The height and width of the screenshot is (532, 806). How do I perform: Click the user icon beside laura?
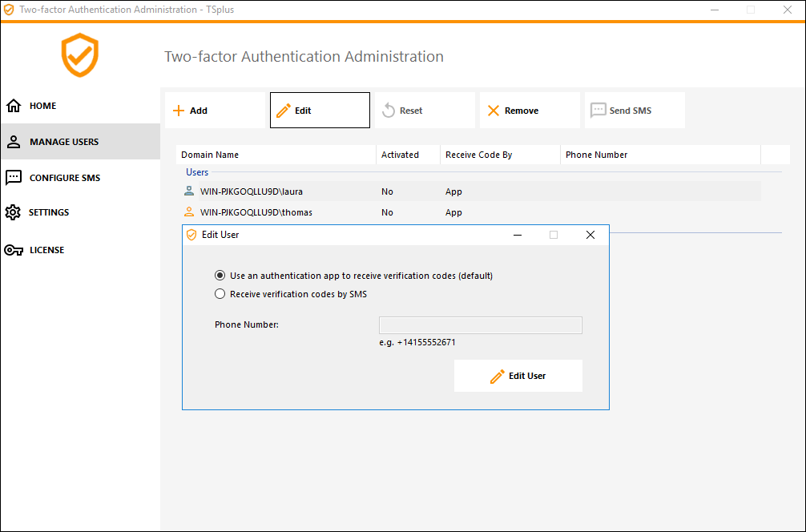point(189,191)
